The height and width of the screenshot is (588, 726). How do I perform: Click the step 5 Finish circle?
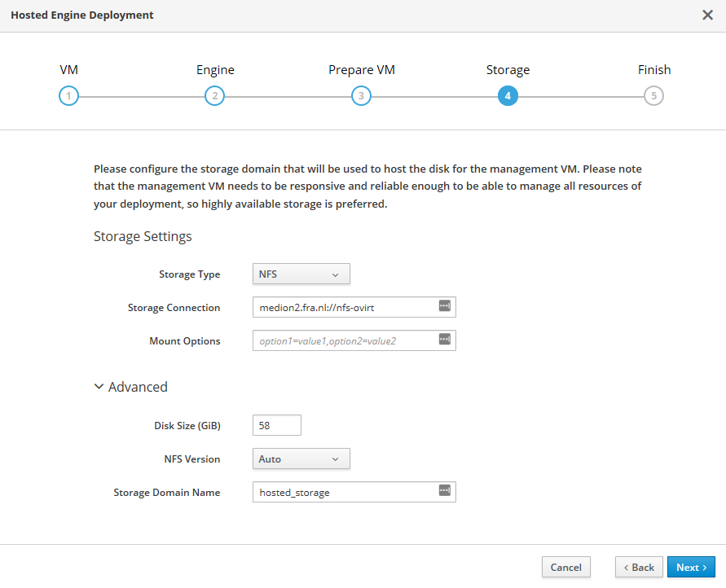pos(653,96)
